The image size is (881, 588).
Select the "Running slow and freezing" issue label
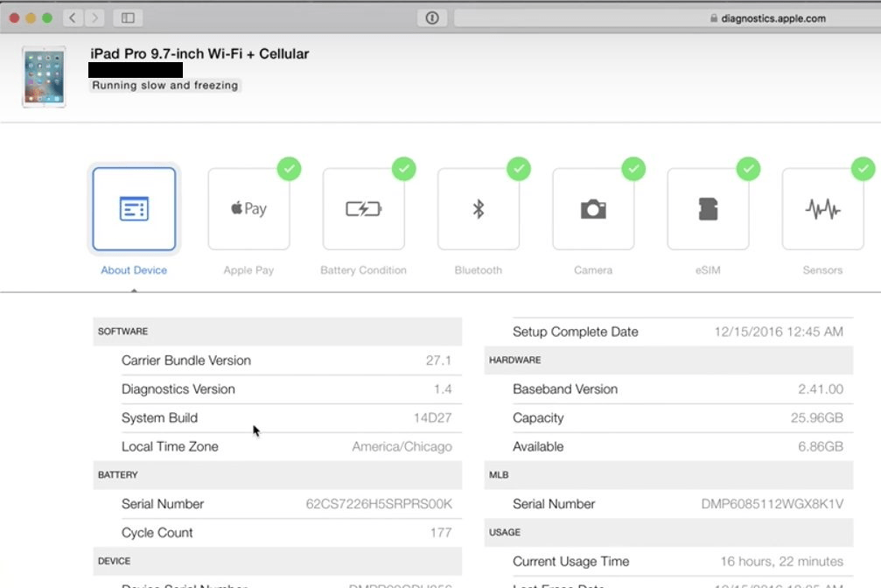click(x=164, y=86)
